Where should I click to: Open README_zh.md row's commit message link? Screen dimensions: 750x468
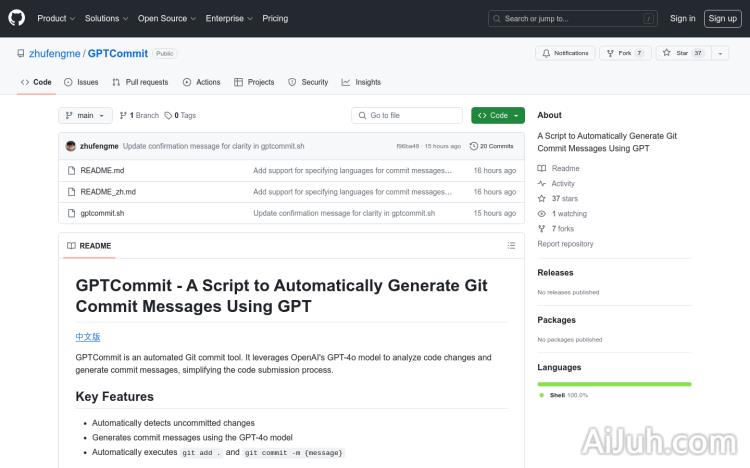pyautogui.click(x=352, y=192)
